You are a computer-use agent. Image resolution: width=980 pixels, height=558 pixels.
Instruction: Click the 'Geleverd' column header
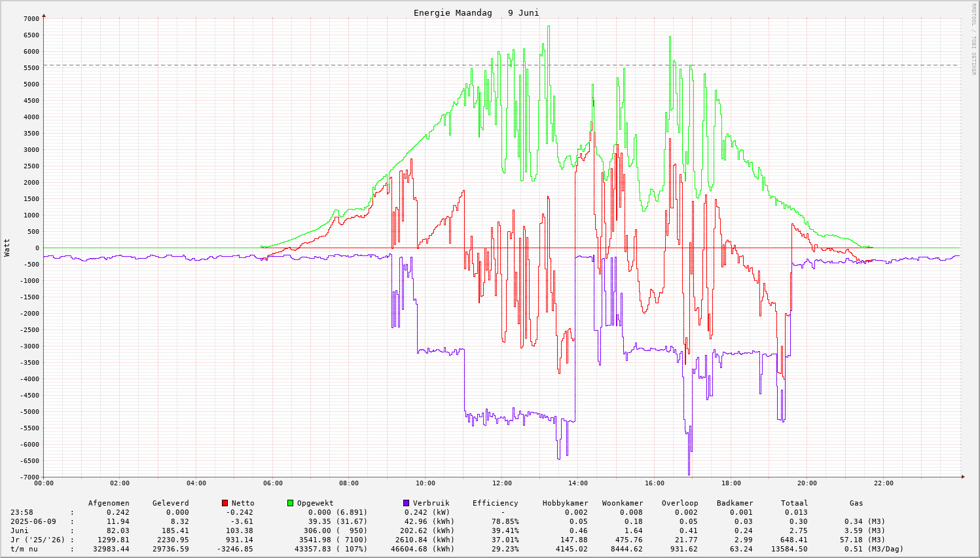coord(170,503)
